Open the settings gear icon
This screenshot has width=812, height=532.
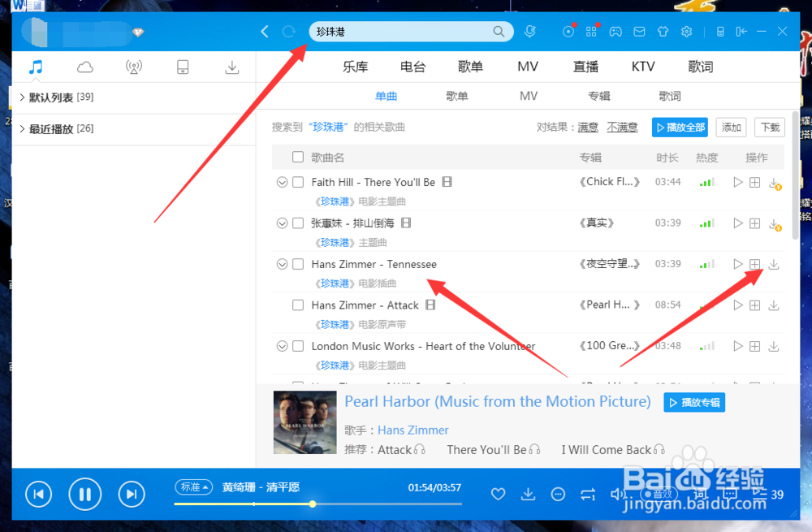(687, 32)
